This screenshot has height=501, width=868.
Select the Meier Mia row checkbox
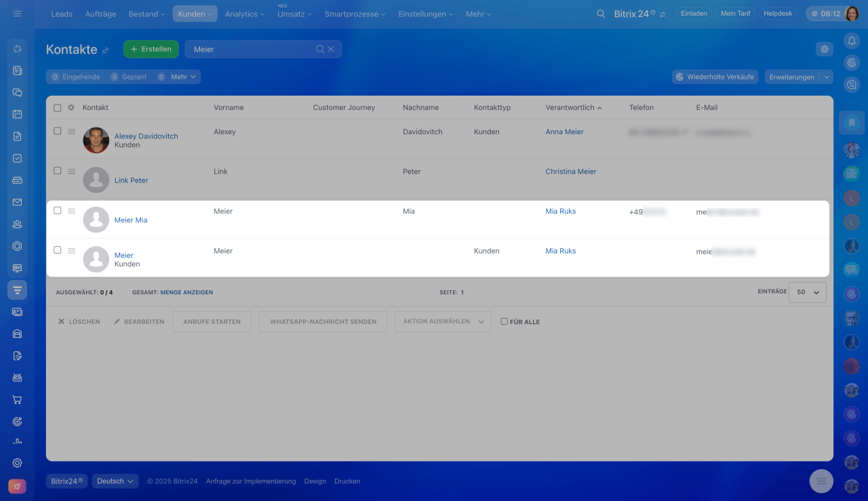point(58,210)
